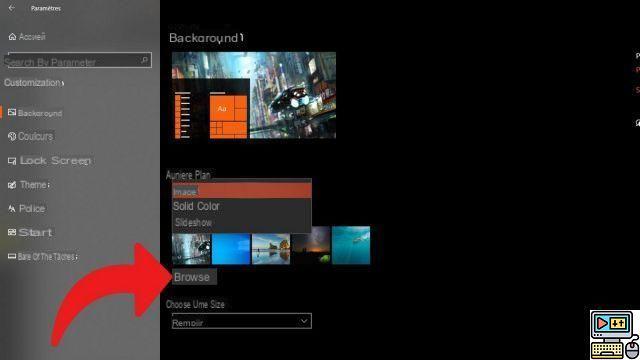This screenshot has height=360, width=640.
Task: Click the house icon beside Accueil
Action: pyautogui.click(x=12, y=37)
